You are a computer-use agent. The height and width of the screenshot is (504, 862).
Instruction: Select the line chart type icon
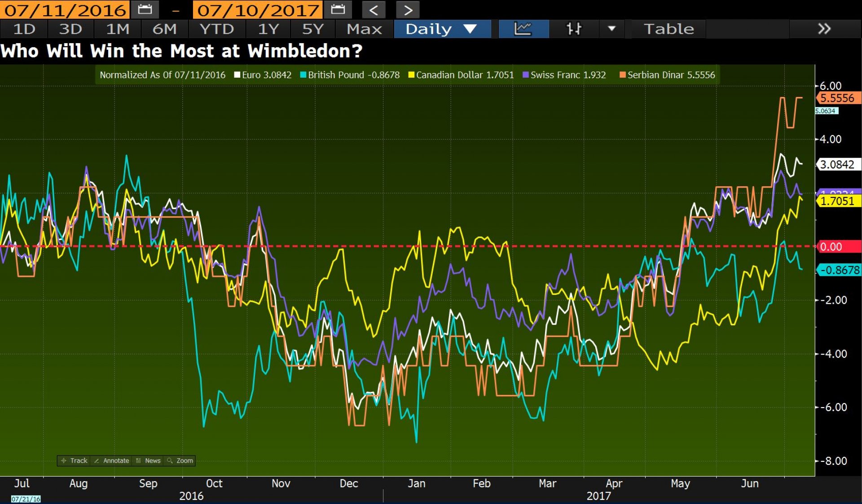[x=523, y=29]
